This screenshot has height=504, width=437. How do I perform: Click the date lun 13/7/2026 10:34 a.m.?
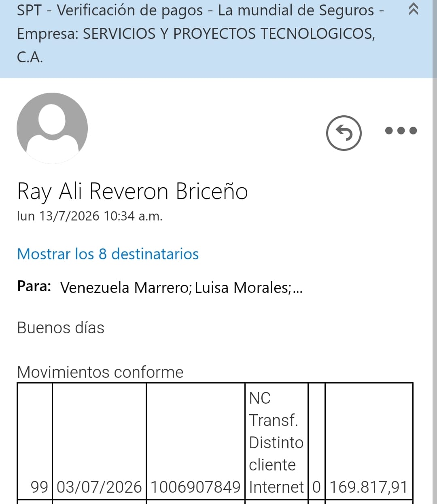tap(90, 216)
